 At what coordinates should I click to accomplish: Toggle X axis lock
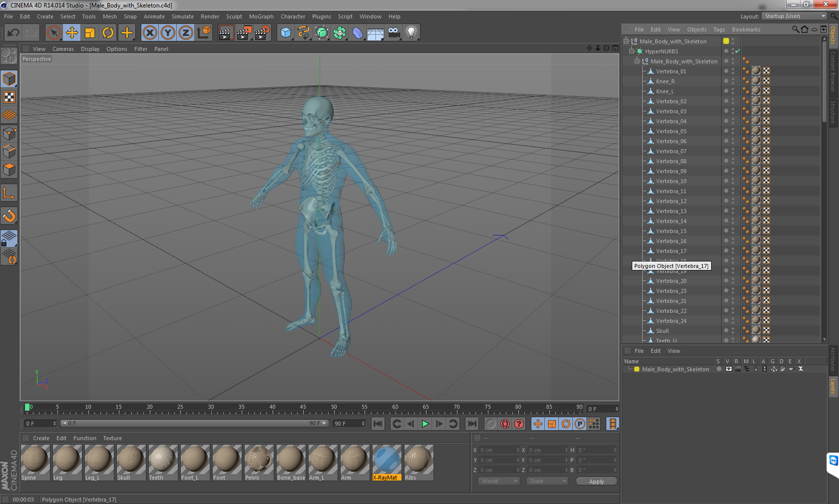point(149,33)
